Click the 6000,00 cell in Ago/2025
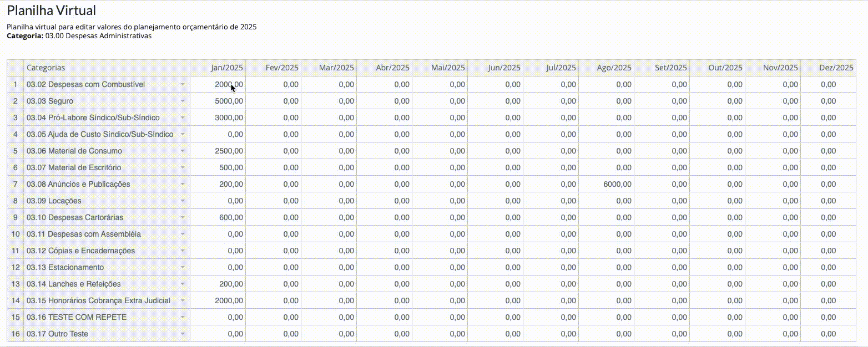The width and height of the screenshot is (868, 347). click(x=606, y=184)
